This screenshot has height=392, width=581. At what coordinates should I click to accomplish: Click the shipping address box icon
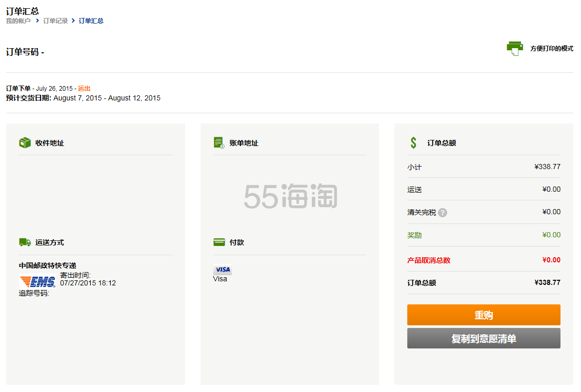tap(25, 143)
